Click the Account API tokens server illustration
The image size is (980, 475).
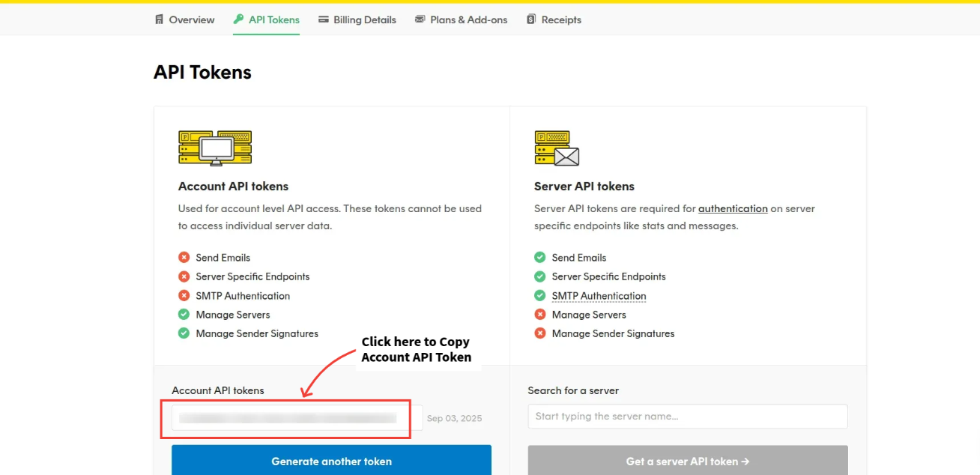coord(215,148)
